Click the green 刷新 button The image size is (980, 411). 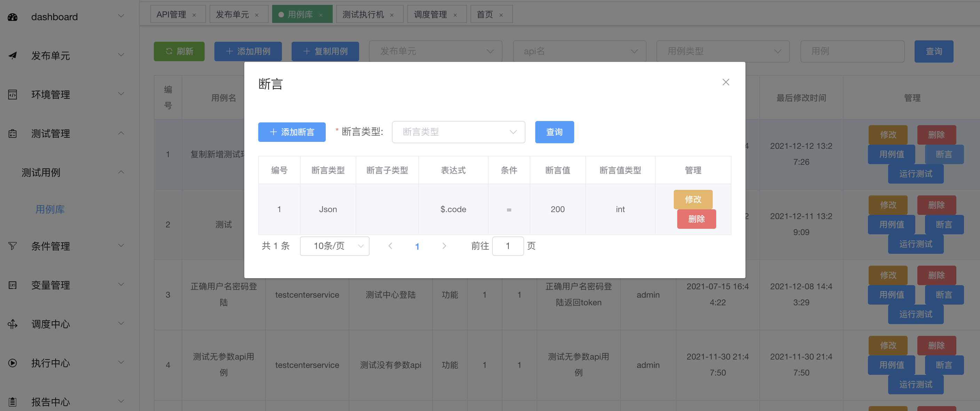(x=179, y=51)
